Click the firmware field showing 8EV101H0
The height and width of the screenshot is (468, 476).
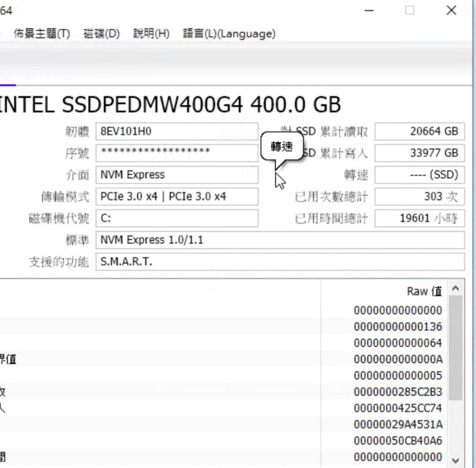[177, 132]
